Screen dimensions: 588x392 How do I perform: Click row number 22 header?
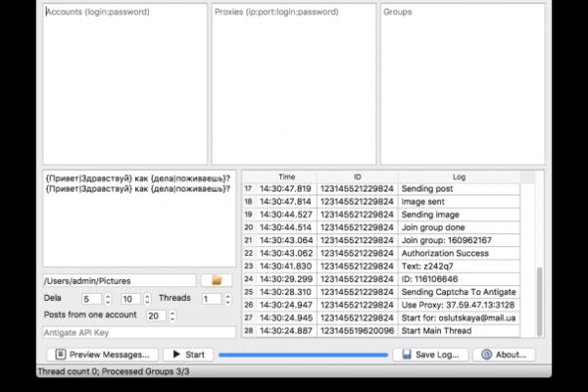point(249,253)
